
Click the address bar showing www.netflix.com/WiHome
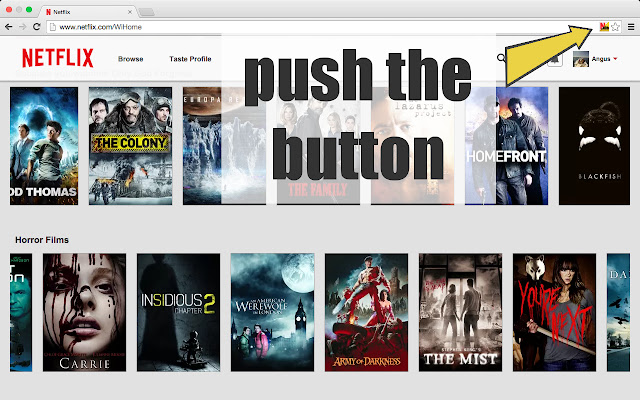pyautogui.click(x=322, y=27)
